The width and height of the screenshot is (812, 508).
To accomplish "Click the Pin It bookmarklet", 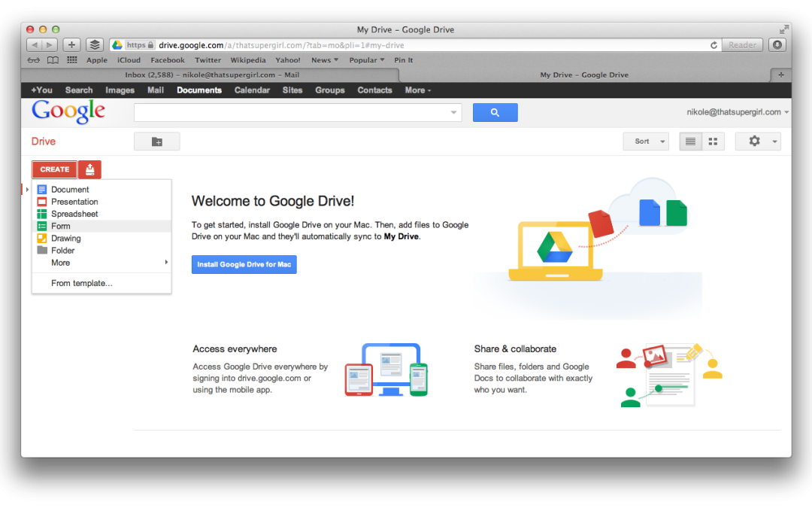I will pos(404,60).
